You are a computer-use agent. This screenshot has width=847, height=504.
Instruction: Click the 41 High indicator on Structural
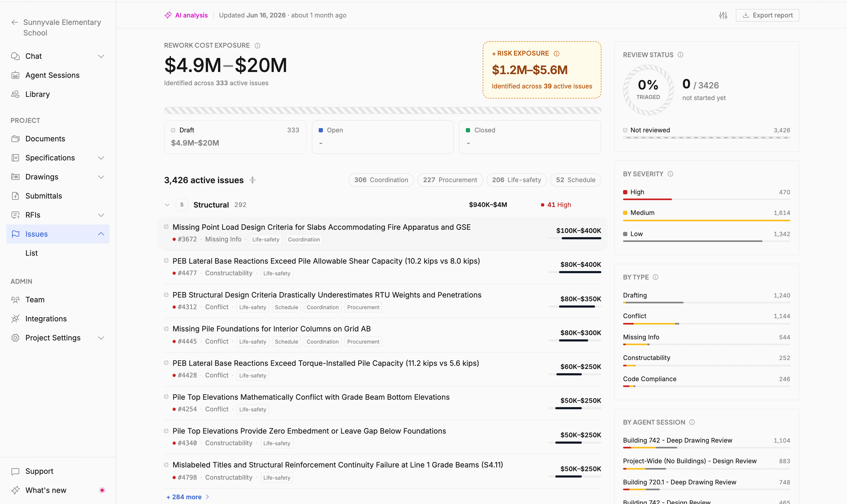coord(556,205)
